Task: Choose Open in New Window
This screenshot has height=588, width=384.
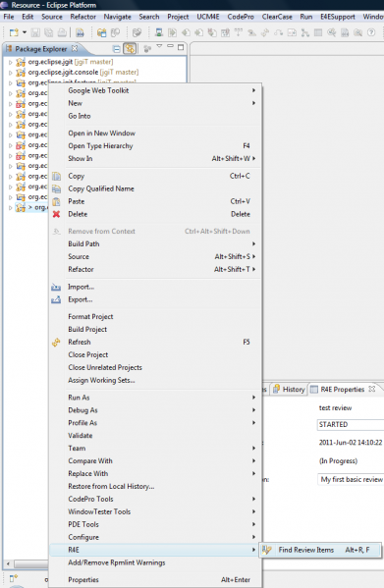Action: click(155, 134)
